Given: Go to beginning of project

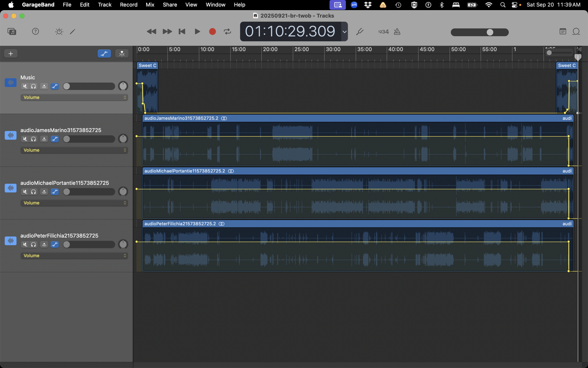Looking at the screenshot, I should (x=182, y=32).
